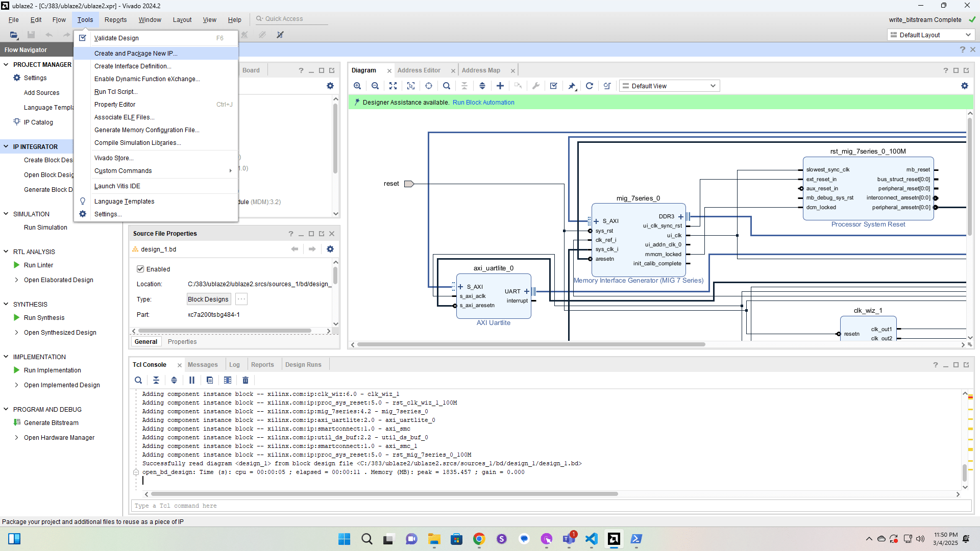980x551 pixels.
Task: Select the Zoom In tool in the Diagram toolbar
Action: coord(357,86)
